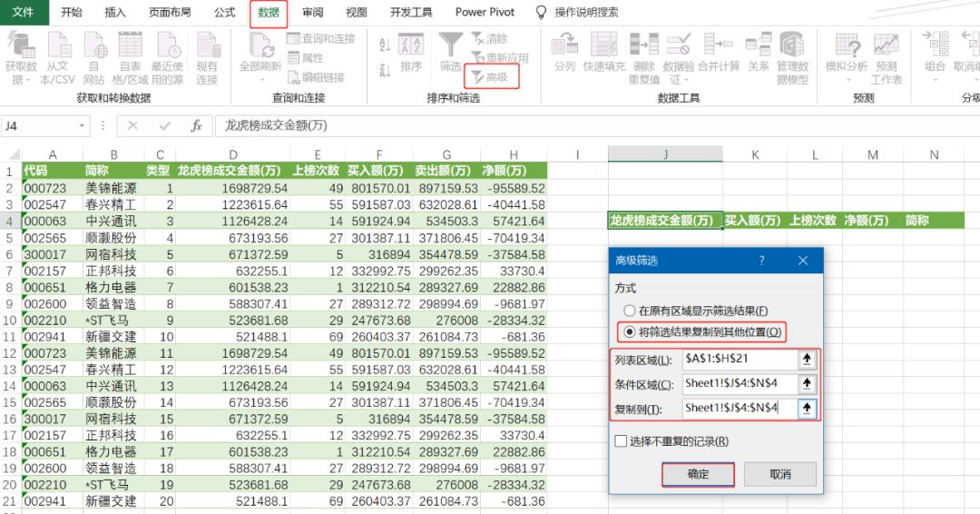980x514 pixels.
Task: Click the 获取数据 dropdown arrow
Action: point(28,80)
